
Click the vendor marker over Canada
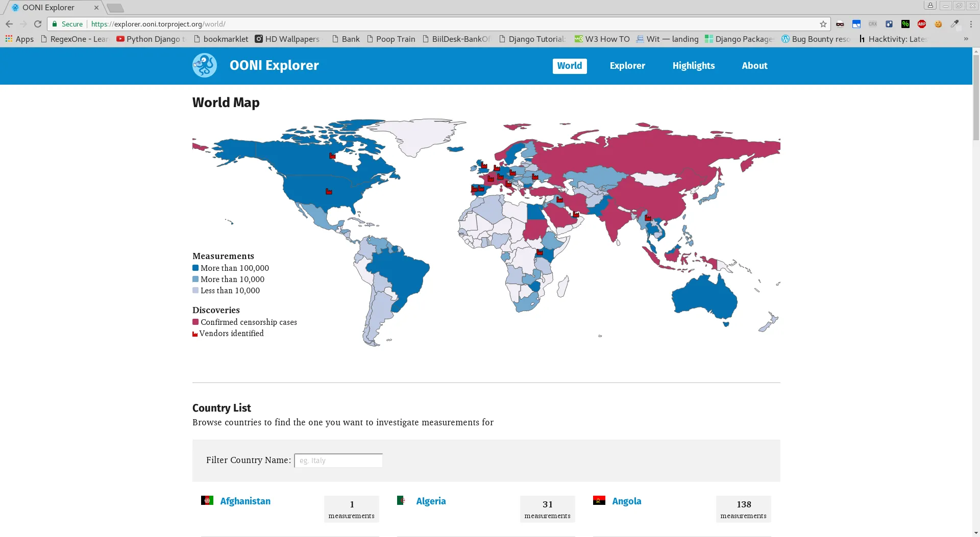[x=332, y=156]
